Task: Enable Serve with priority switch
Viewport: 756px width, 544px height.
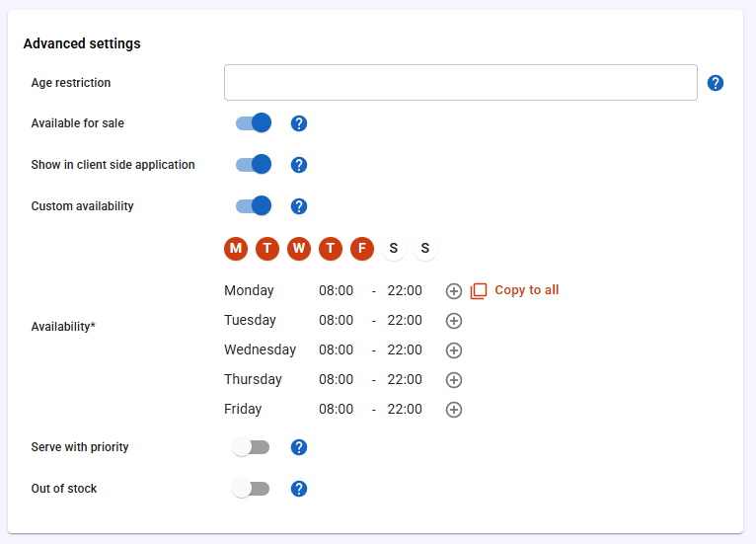Action: click(x=251, y=447)
